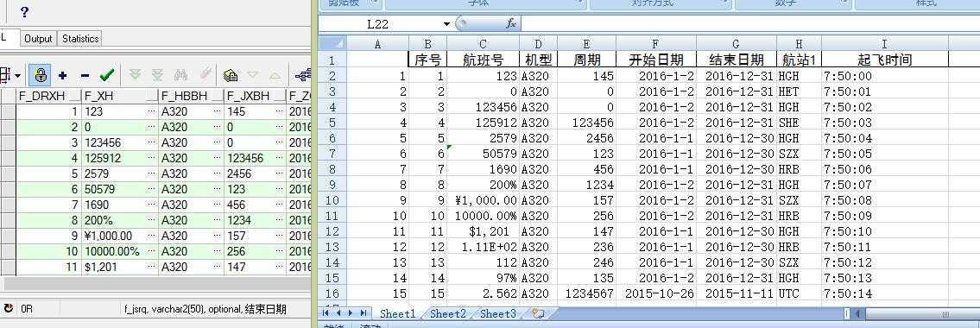Select the Excel cell showing 2015-10-26
The width and height of the screenshot is (980, 328).
coord(655,293)
